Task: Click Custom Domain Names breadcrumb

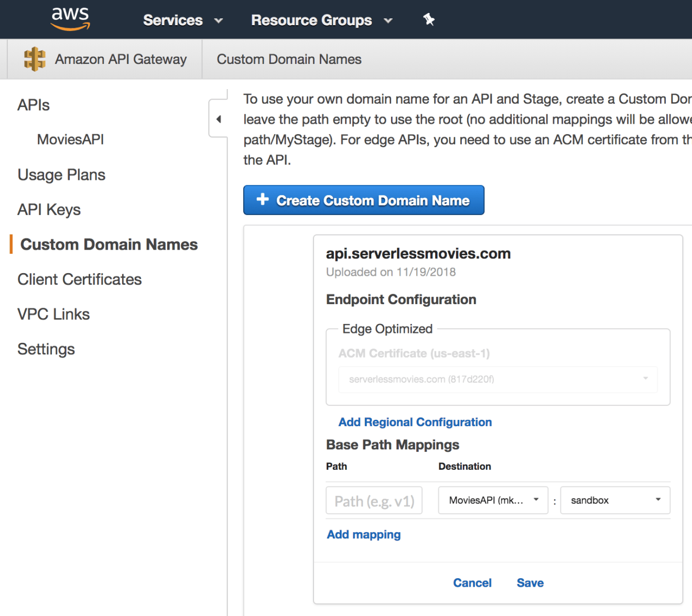Action: (289, 59)
